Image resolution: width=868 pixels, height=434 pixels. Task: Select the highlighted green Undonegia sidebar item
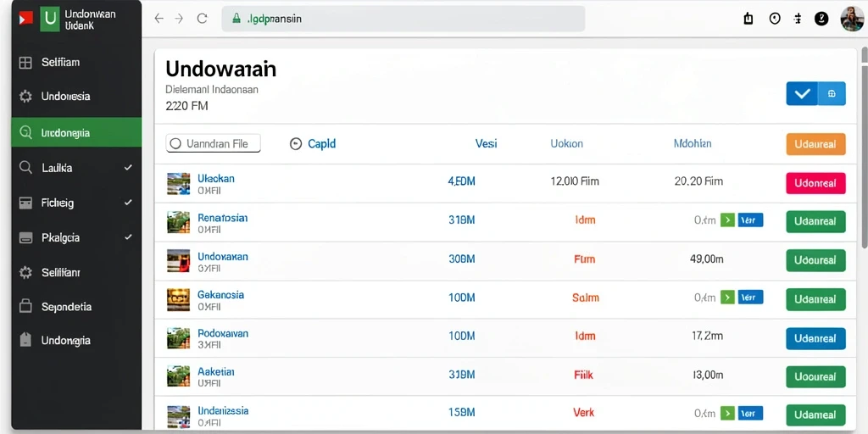pyautogui.click(x=76, y=132)
